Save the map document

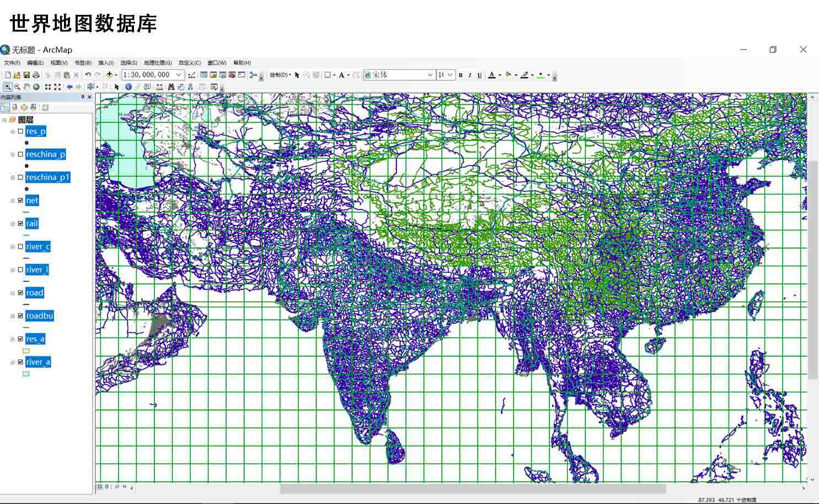pyautogui.click(x=26, y=75)
